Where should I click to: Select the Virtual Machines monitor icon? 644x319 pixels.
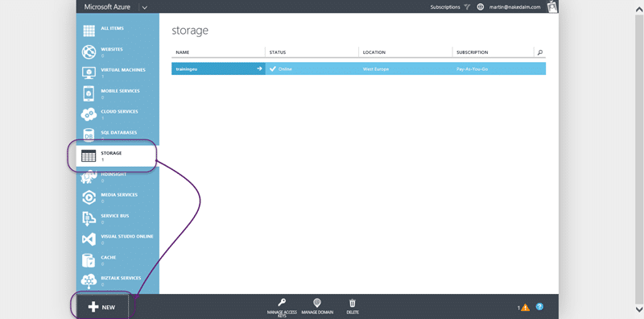point(89,72)
